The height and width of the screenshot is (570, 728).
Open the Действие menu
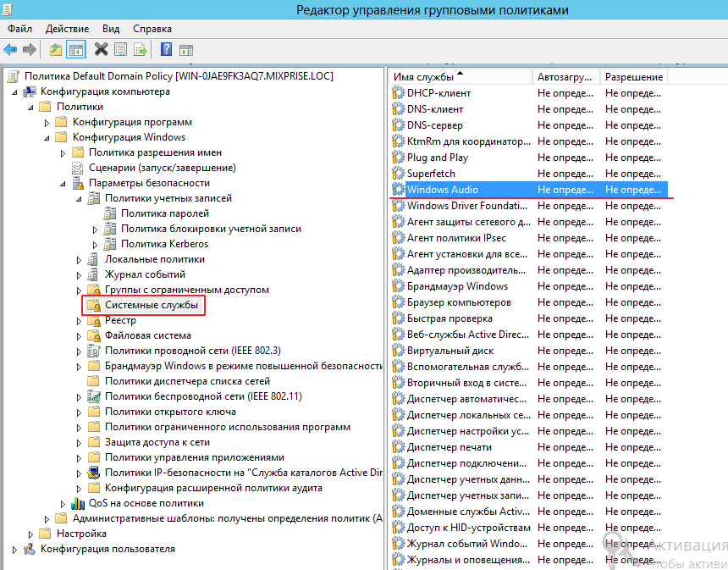click(x=69, y=29)
